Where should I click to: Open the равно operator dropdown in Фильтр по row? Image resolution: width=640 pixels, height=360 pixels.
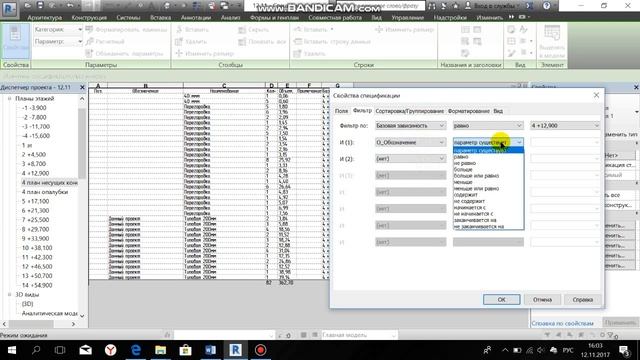click(488, 126)
